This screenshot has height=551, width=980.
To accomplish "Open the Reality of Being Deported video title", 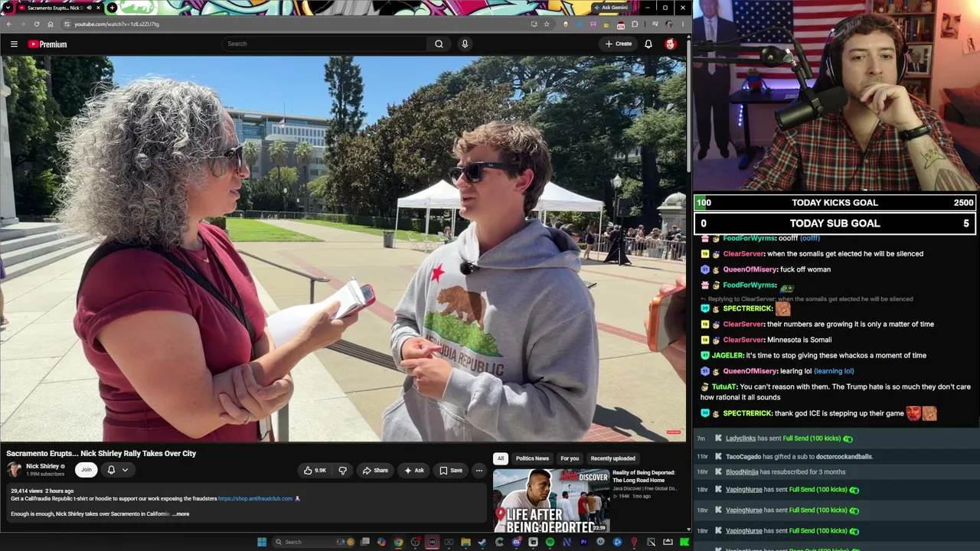I will (x=644, y=476).
